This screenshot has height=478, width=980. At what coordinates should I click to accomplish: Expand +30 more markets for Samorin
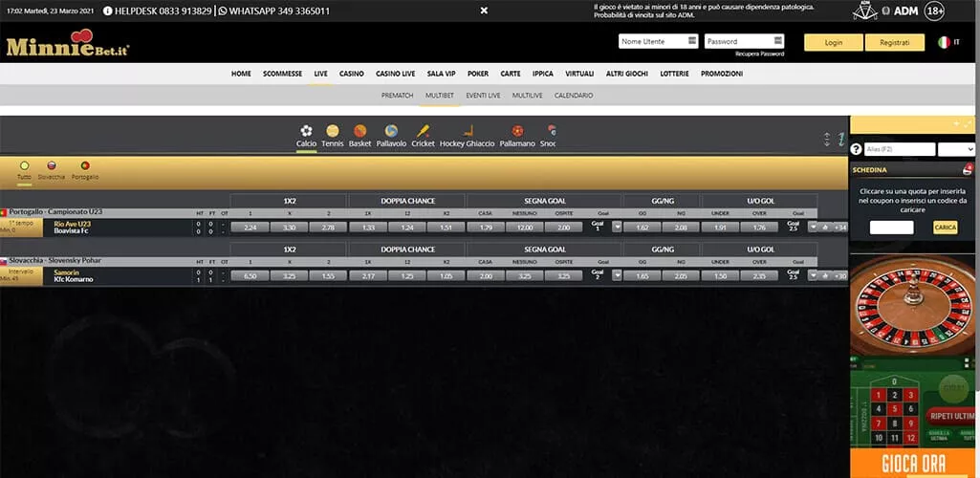pyautogui.click(x=840, y=275)
